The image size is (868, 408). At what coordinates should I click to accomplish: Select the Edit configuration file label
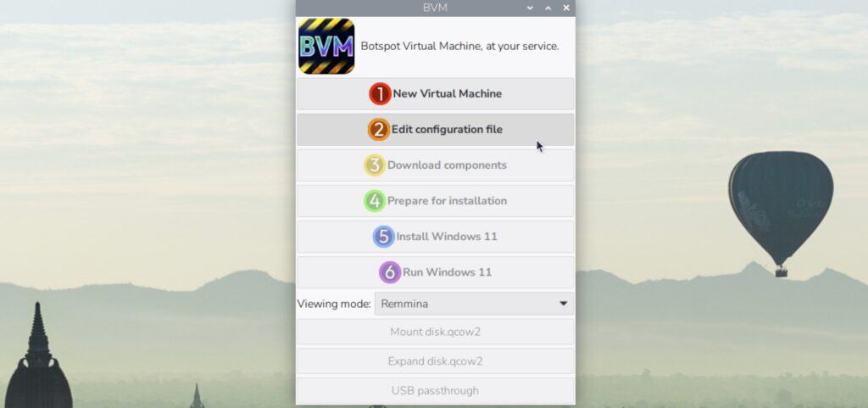pos(447,130)
